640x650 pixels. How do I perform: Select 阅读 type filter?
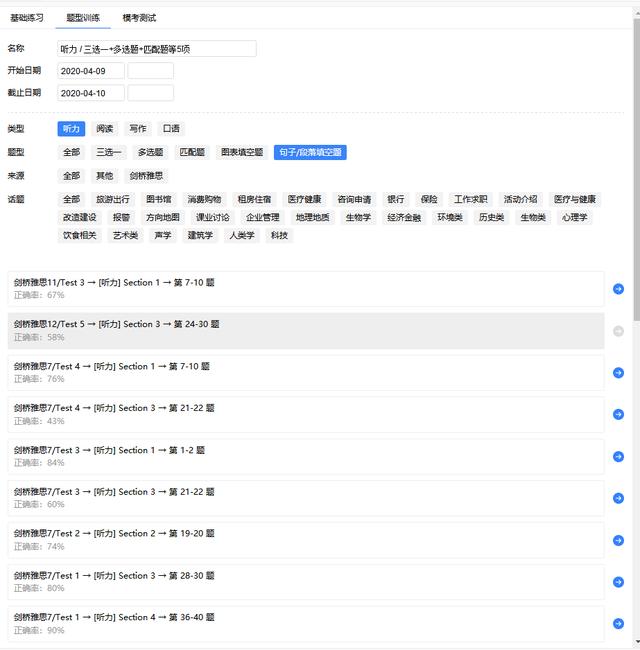[x=105, y=129]
